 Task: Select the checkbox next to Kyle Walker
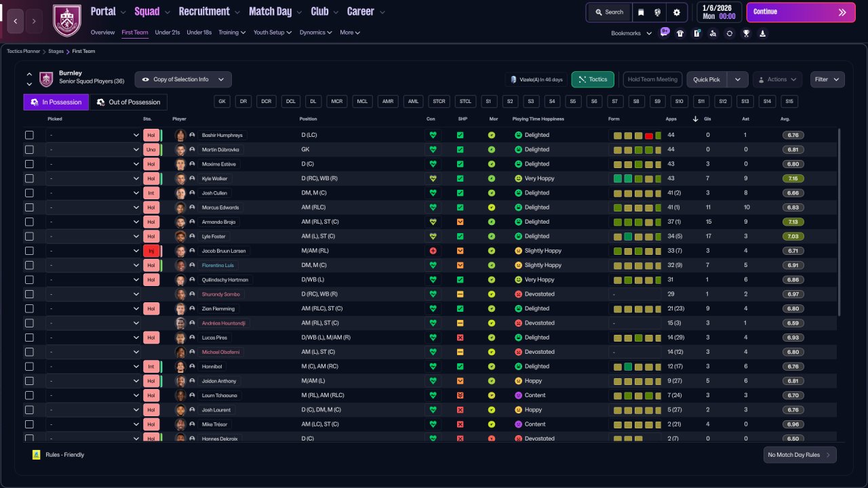tap(29, 178)
